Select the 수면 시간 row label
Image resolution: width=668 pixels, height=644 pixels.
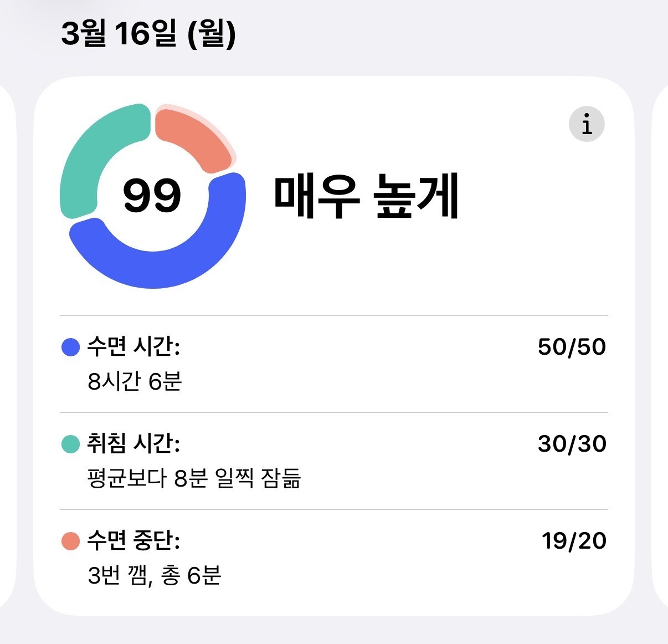(133, 347)
